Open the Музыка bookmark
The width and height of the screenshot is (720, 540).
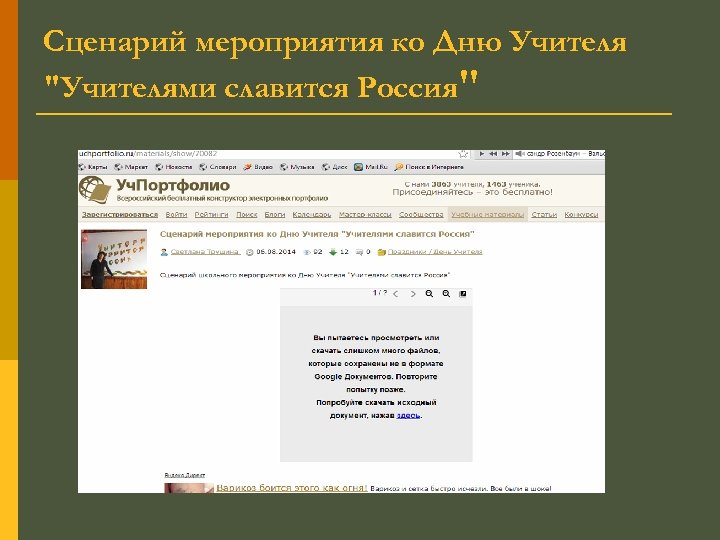tap(297, 167)
